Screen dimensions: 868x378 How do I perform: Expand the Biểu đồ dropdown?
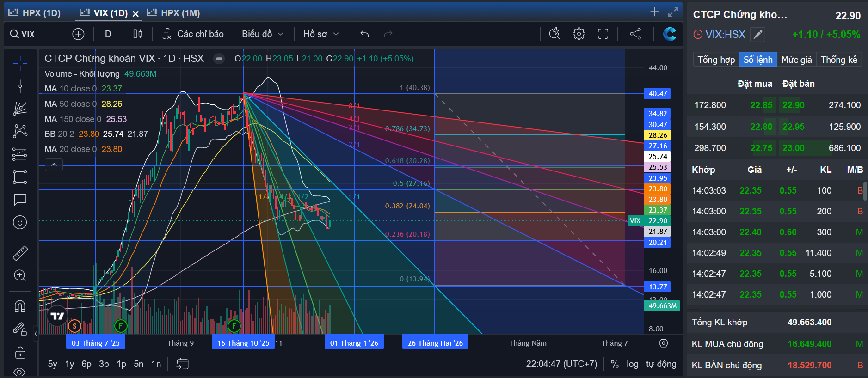click(262, 34)
